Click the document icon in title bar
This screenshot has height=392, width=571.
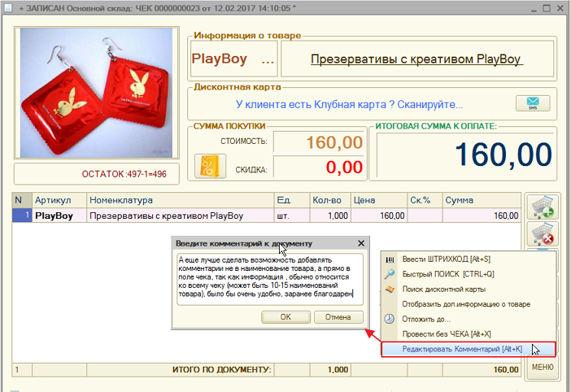point(7,7)
